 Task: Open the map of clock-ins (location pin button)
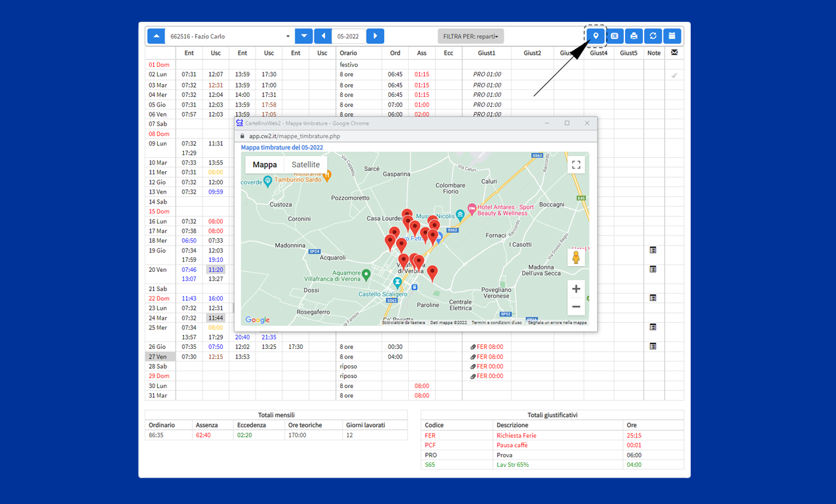[596, 36]
